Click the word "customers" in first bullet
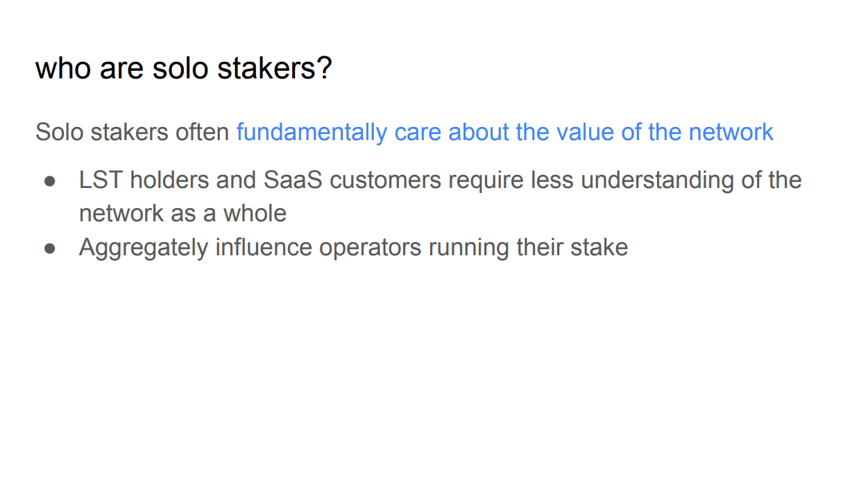 click(x=385, y=180)
